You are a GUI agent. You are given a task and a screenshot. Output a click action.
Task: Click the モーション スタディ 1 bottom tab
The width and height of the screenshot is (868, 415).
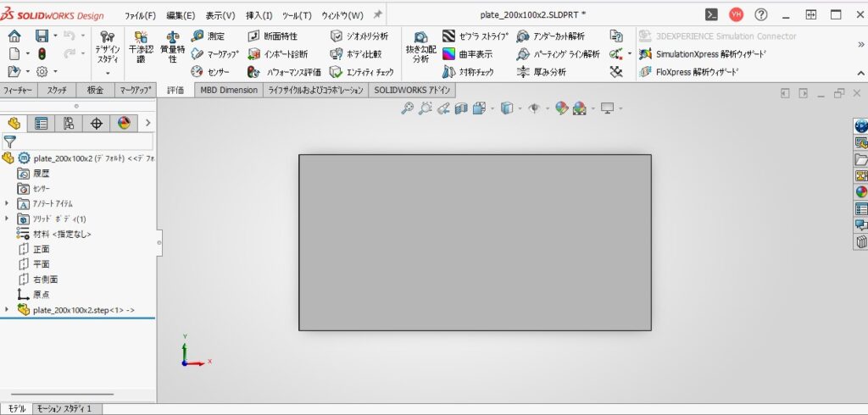coord(67,409)
